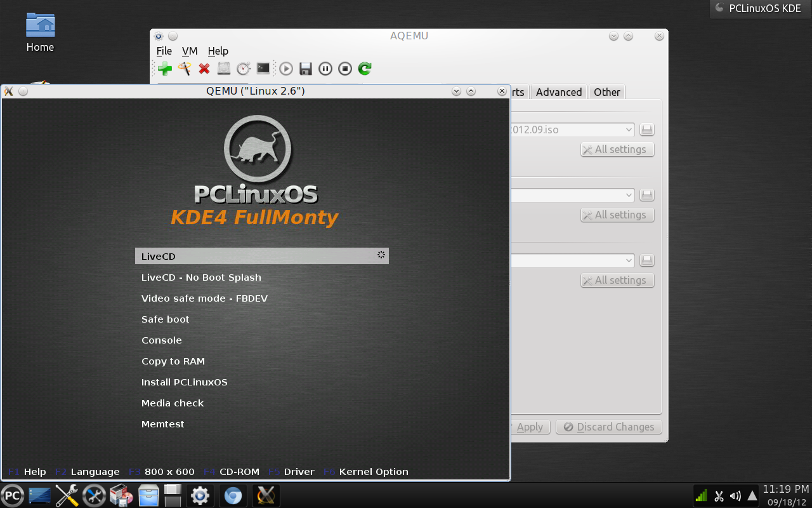The height and width of the screenshot is (508, 812).
Task: Click network signal bars tray icon
Action: click(702, 495)
